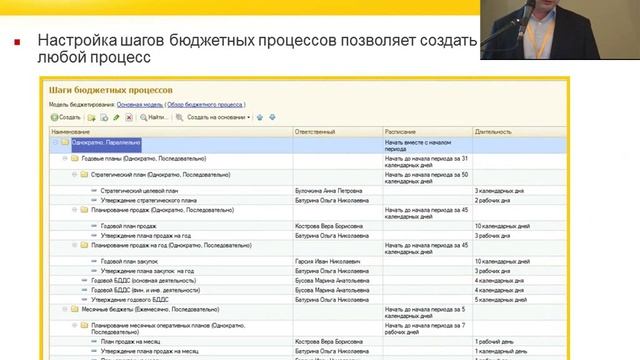Collapse the Планирование продаж на год node
Screen dimensions: 640x360
[74, 245]
